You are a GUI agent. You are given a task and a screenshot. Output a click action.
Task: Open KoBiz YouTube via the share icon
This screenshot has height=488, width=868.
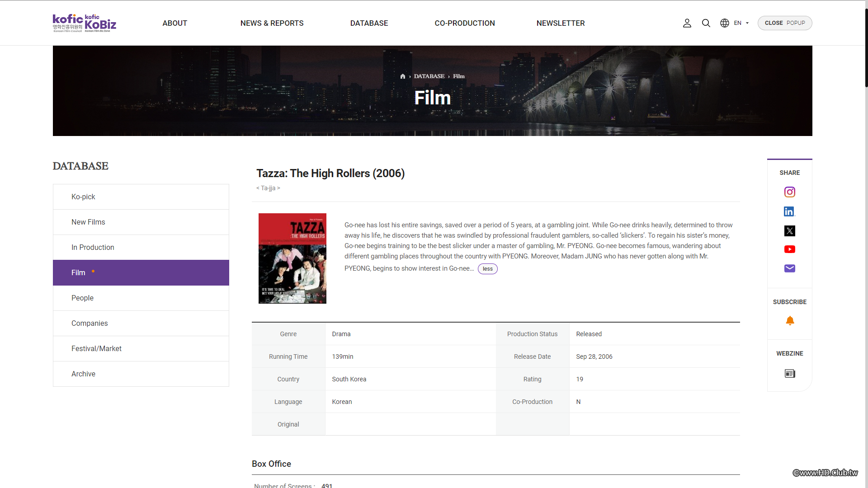pos(789,249)
